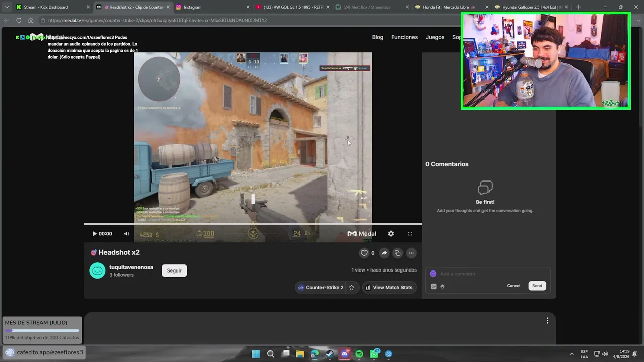Go to the browser home page
The height and width of the screenshot is (362, 644).
coord(31,20)
